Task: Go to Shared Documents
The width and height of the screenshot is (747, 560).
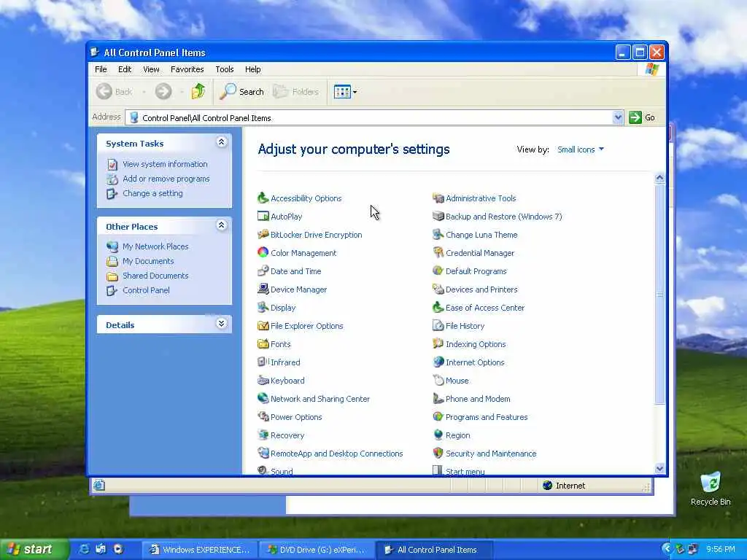Action: 155,276
